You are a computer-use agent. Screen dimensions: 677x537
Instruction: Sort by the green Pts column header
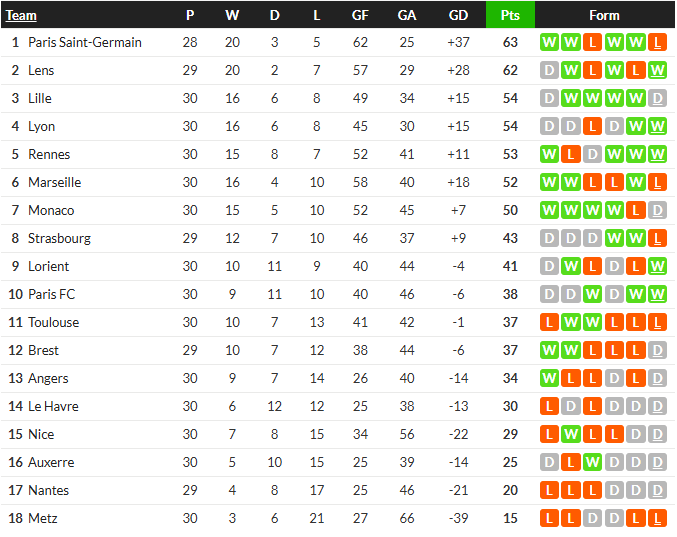click(x=510, y=15)
